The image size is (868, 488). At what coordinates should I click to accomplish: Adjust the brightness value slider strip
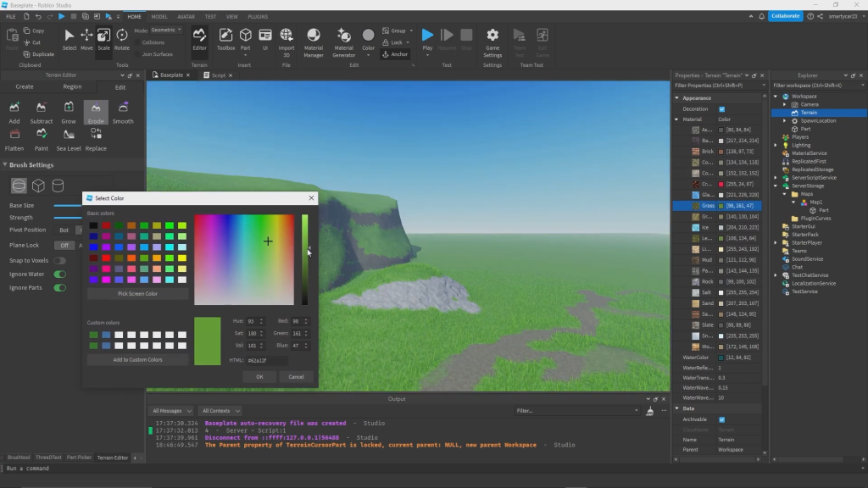[304, 259]
